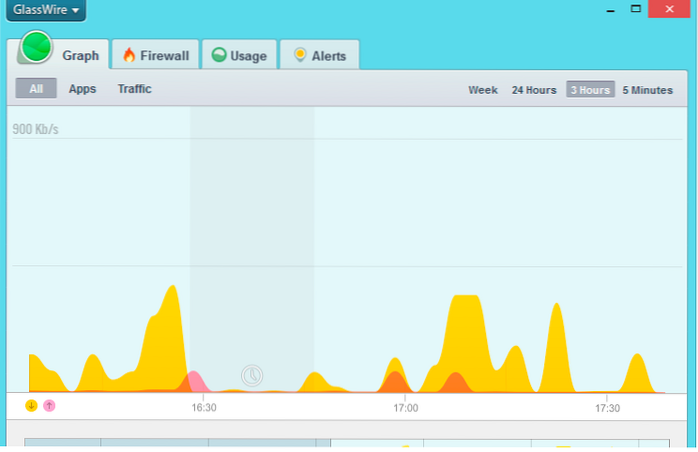Viewport: 698px width, 452px height.
Task: Click the 16:30 timeline marker
Action: pos(203,408)
